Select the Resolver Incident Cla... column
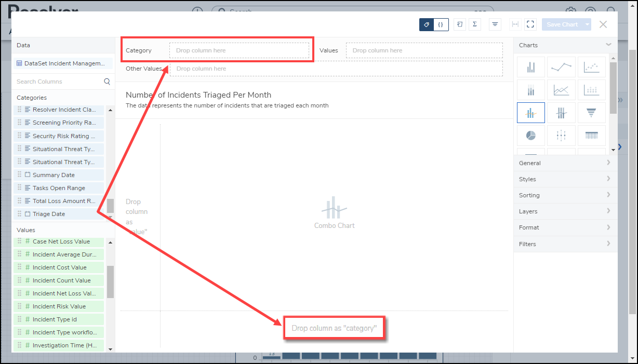Screen dimensions: 638x364 tap(59, 110)
